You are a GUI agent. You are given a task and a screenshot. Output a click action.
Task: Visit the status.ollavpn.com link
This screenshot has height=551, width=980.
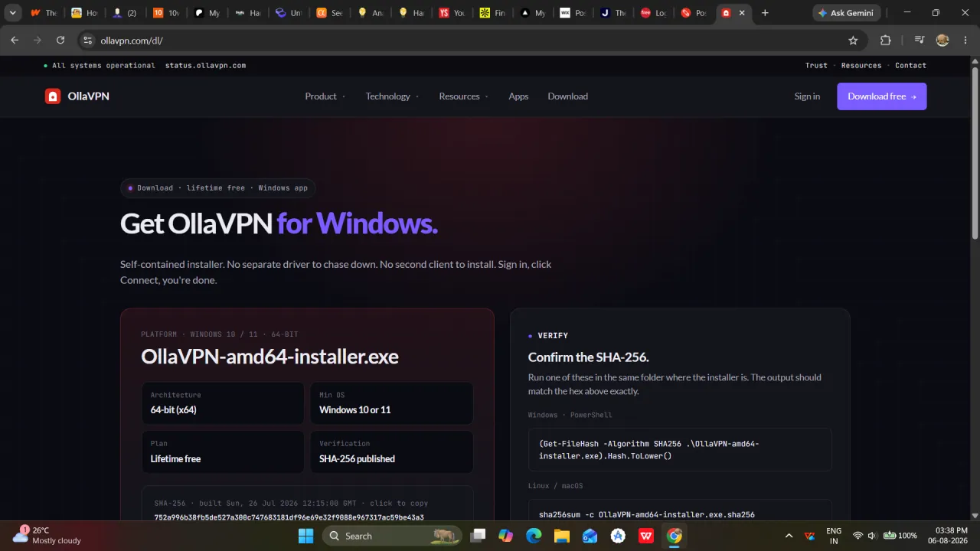205,66
